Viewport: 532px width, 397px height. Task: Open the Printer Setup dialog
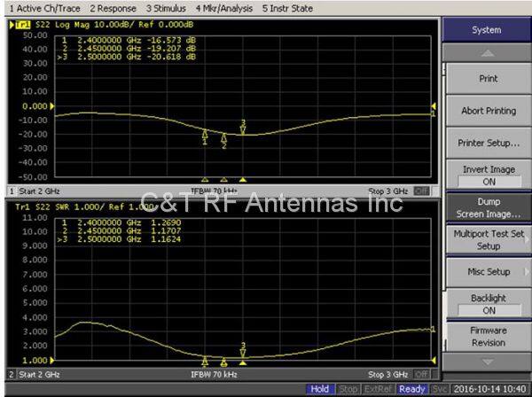(486, 143)
